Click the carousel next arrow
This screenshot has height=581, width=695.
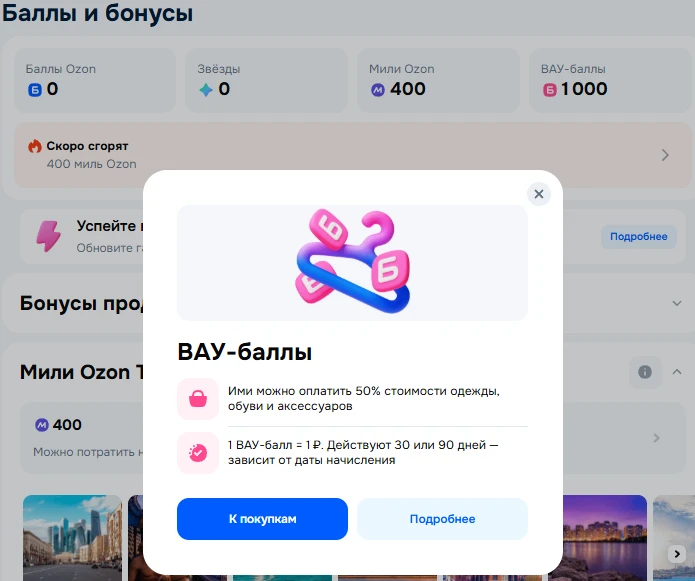pyautogui.click(x=677, y=554)
